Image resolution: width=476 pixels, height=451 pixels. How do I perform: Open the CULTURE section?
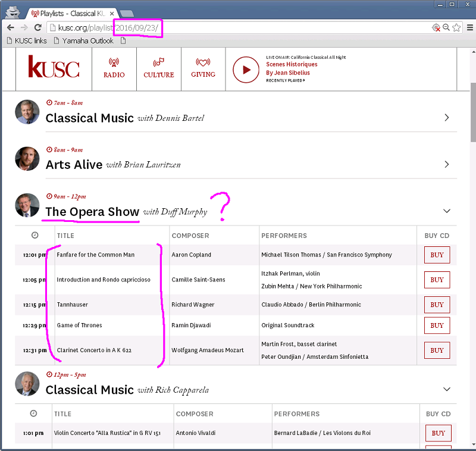[x=158, y=68]
